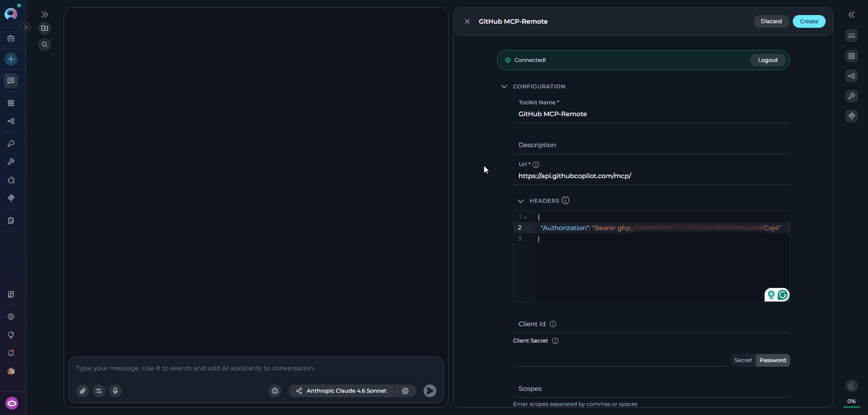Click the new folder icon

coord(45,28)
